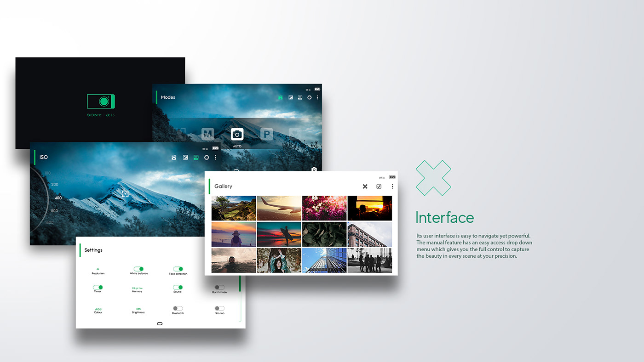Image resolution: width=644 pixels, height=362 pixels.
Task: Choose the Manual 'M' mode tile
Action: (208, 134)
